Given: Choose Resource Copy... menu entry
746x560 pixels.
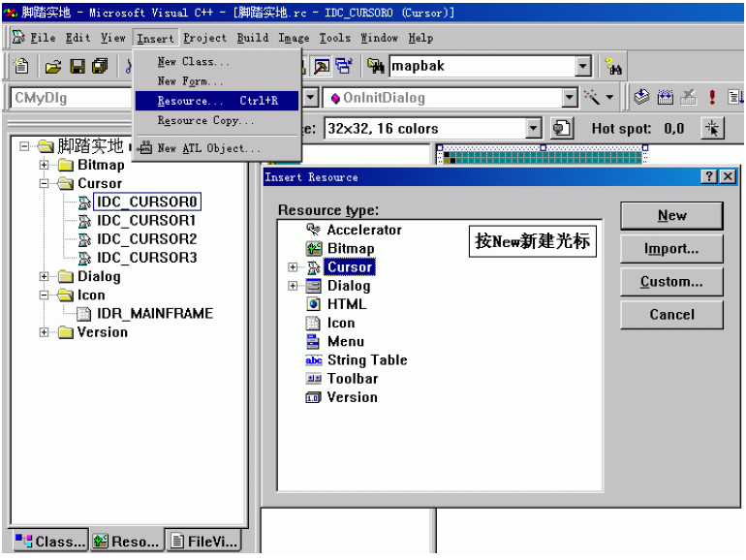Looking at the screenshot, I should [217, 121].
